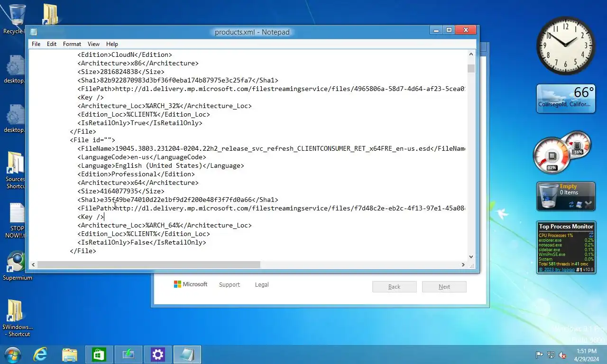Open the © 2023 by Igogo link
This screenshot has width=607, height=364.
coord(557,270)
